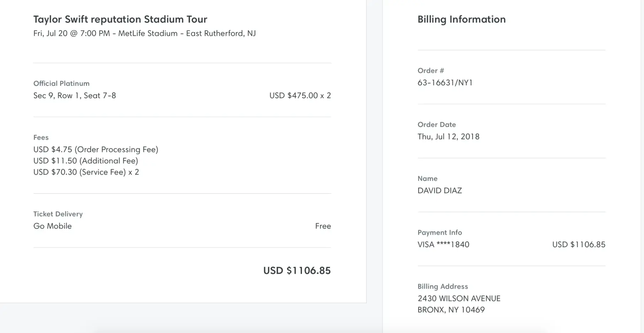Click the Fees section label
The width and height of the screenshot is (644, 333).
tap(41, 138)
